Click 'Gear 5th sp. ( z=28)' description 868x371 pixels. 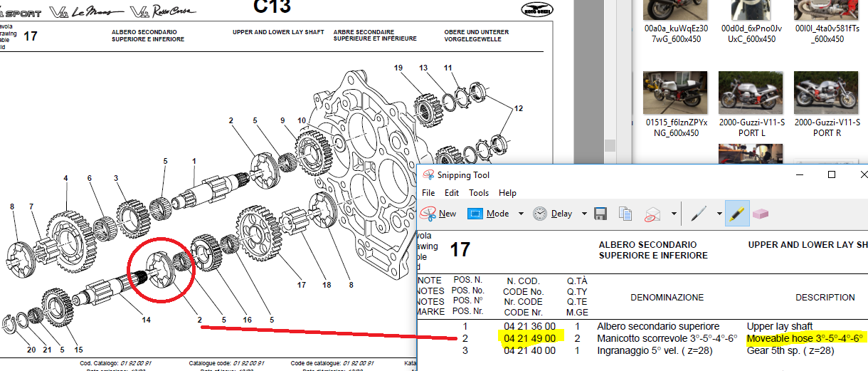coord(790,350)
